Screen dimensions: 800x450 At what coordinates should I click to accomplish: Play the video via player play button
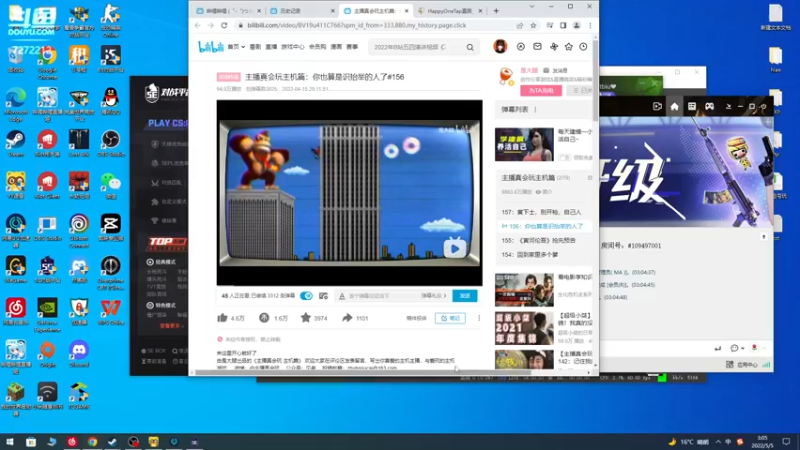455,248
